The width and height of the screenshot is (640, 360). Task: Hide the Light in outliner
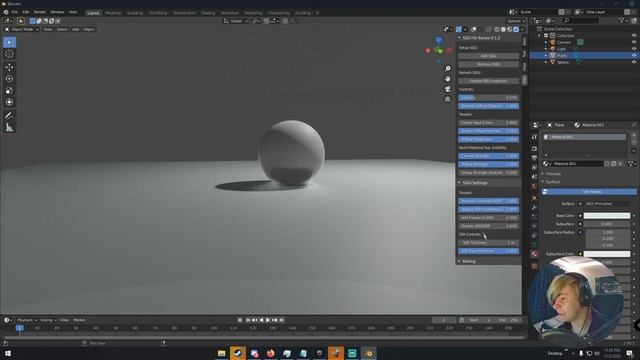click(634, 49)
